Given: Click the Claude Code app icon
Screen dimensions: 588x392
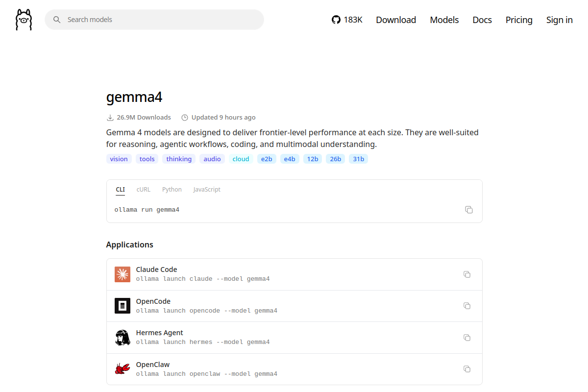Looking at the screenshot, I should [x=122, y=274].
